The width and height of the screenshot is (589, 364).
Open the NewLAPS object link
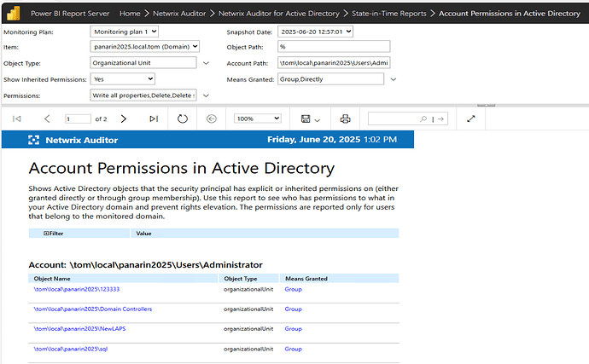tap(79, 329)
